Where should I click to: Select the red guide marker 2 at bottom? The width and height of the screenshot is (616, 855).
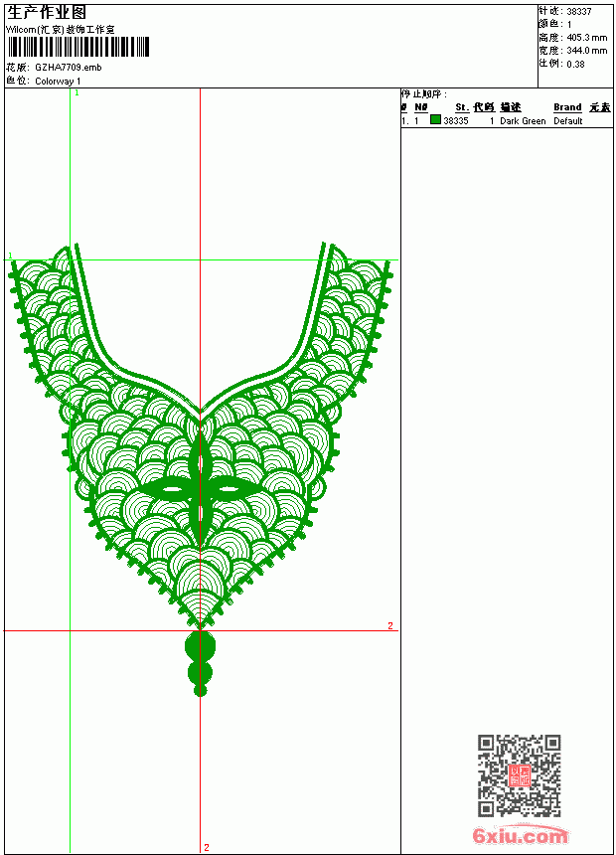tap(207, 847)
